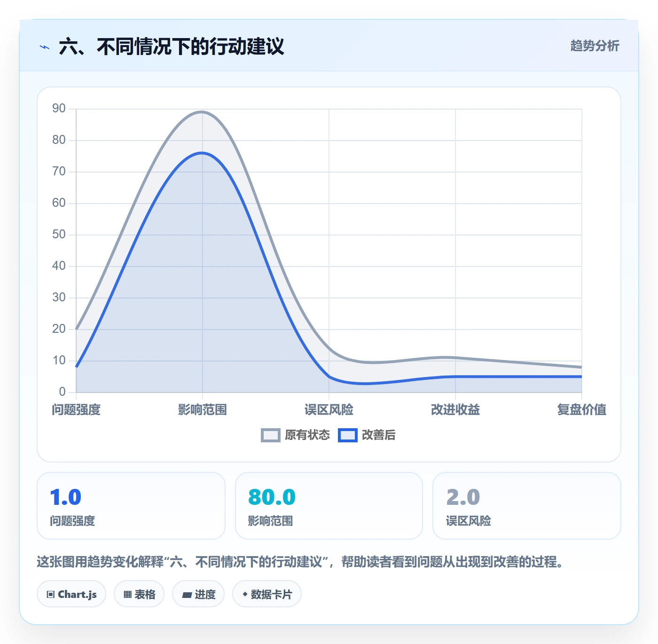Click the title 六、不同情况下的行动建议
Image resolution: width=658 pixels, height=644 pixels.
click(172, 47)
